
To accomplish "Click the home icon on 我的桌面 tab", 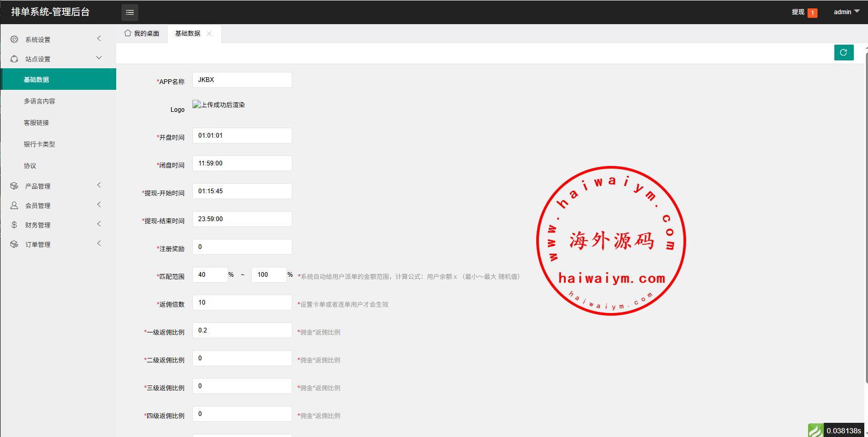I will tap(128, 33).
